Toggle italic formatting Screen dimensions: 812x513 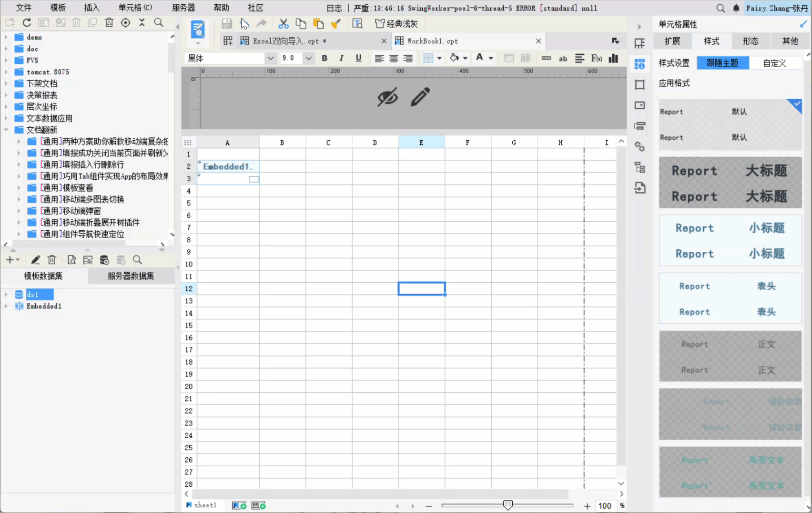click(x=341, y=58)
